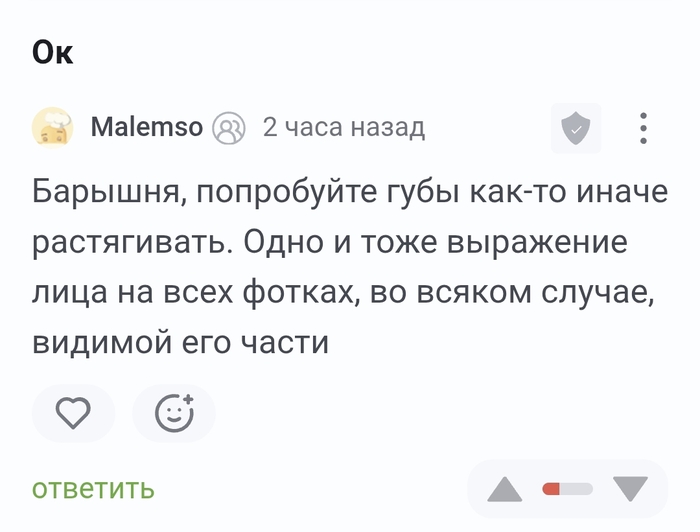Screen dimensions: 700x532
Task: Upvote the comment with the up arrow
Action: point(505,489)
